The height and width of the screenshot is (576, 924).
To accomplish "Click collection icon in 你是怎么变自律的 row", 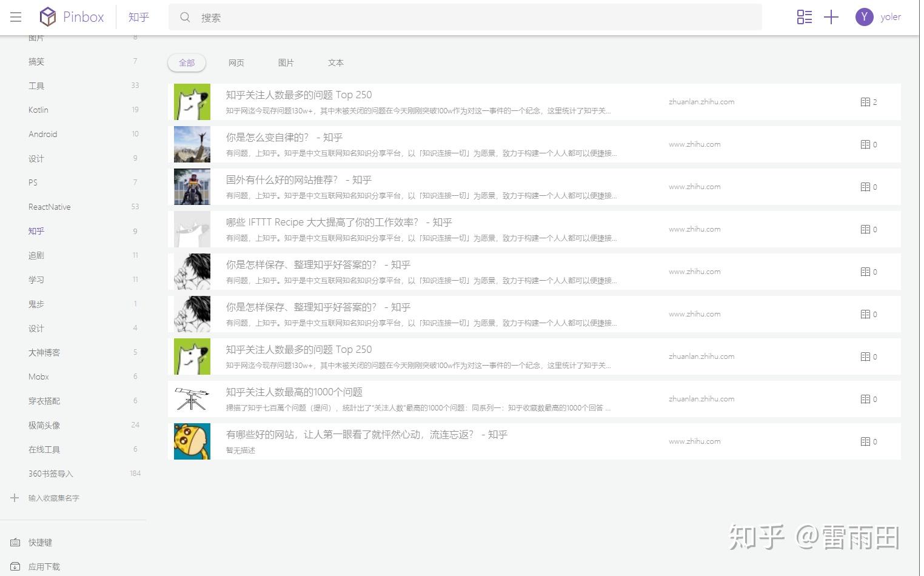I will coord(865,144).
